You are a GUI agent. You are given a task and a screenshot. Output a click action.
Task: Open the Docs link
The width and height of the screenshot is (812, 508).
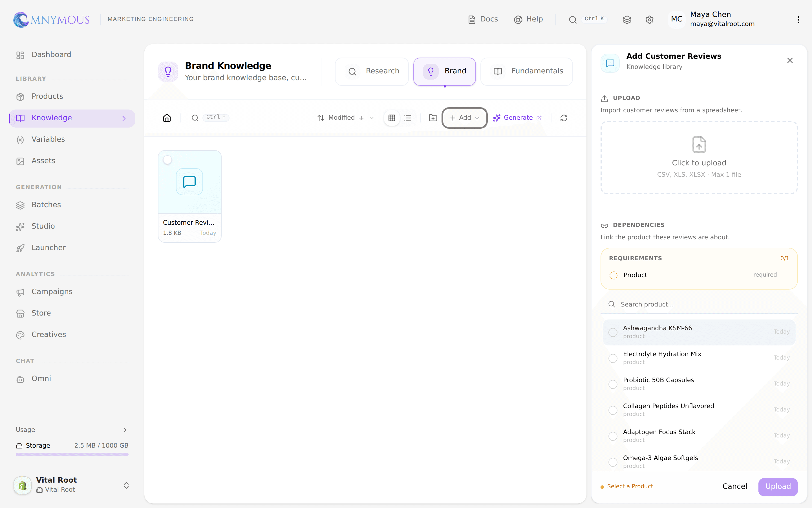tap(483, 19)
